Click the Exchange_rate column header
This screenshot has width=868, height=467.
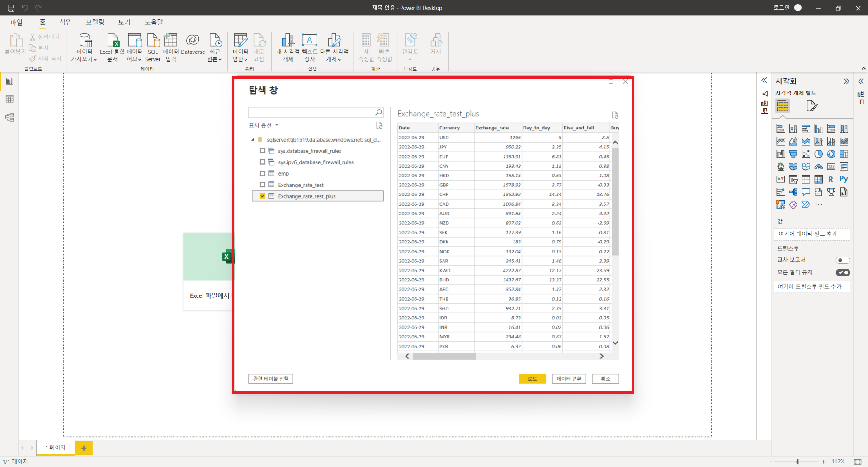(498, 128)
